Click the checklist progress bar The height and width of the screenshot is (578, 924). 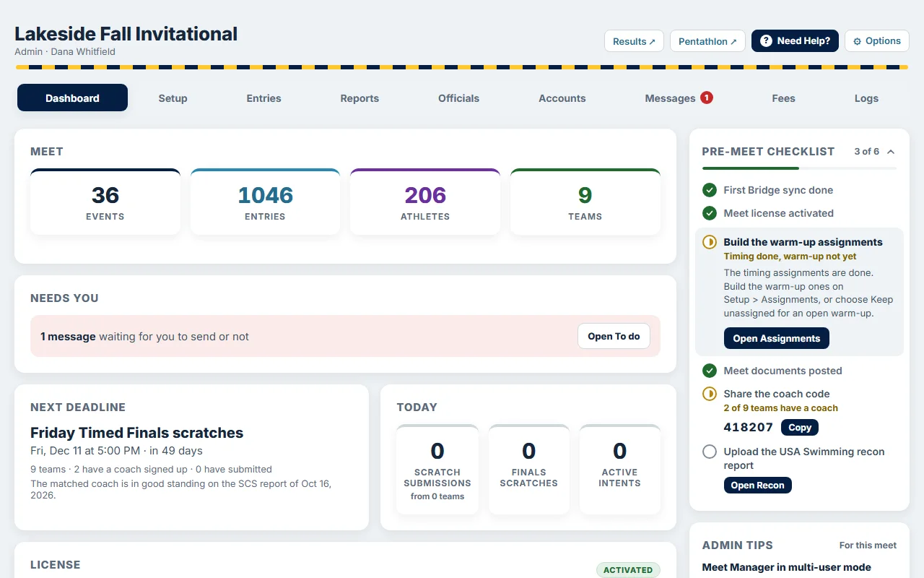(799, 168)
